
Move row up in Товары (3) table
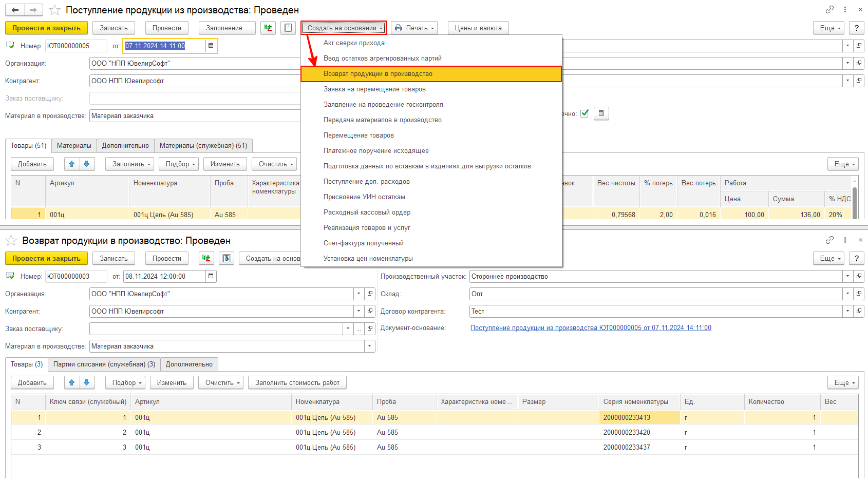coord(72,382)
